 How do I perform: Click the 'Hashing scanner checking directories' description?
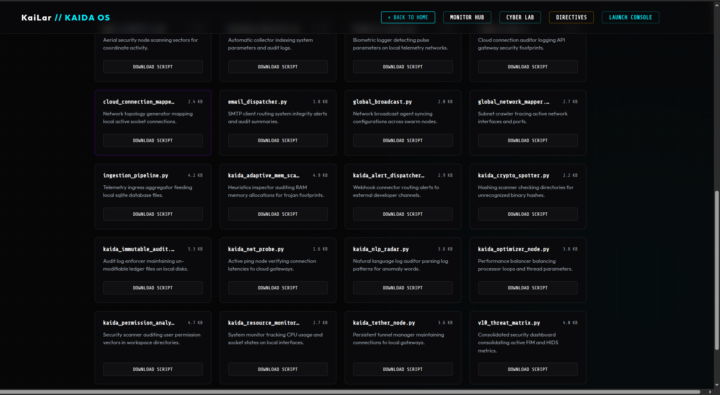pos(525,191)
